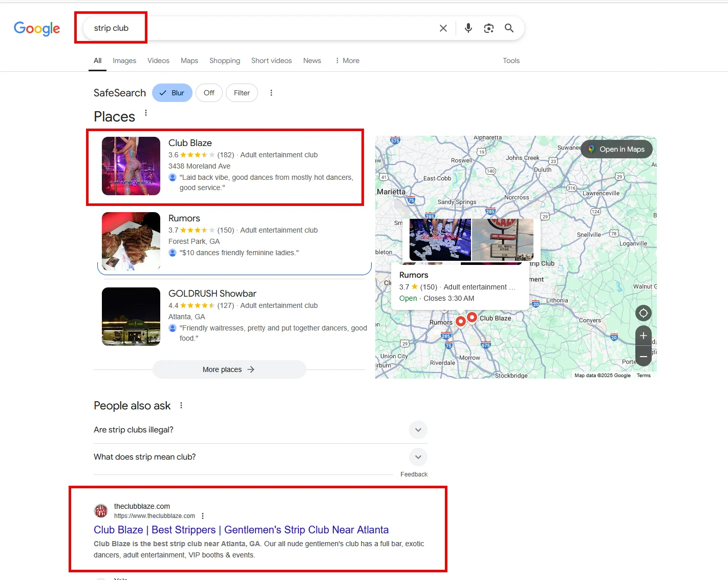The image size is (728, 580).
Task: Click the Google logo
Action: tap(37, 28)
